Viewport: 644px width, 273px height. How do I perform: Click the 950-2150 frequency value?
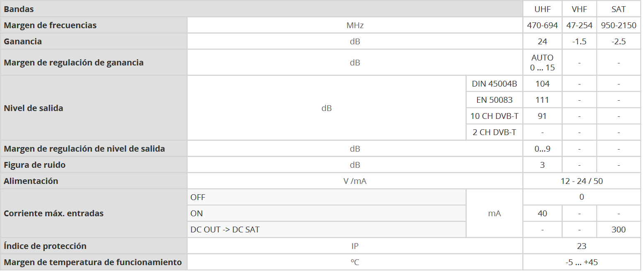click(618, 25)
